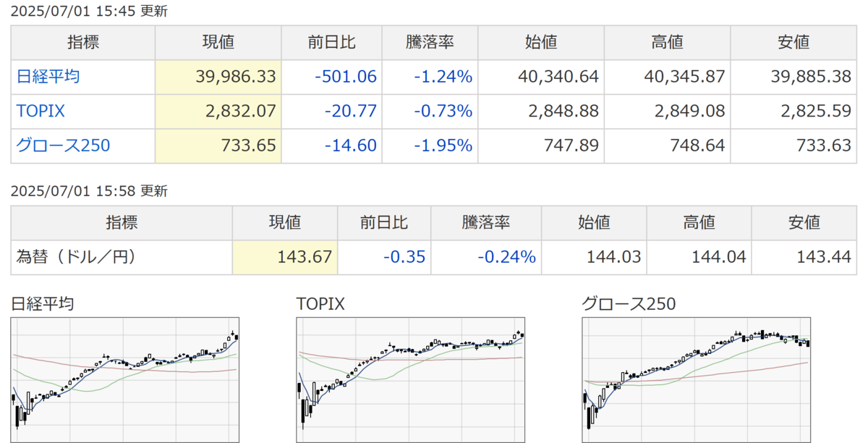The width and height of the screenshot is (868, 443).
Task: Click the 15:45 更新 timestamp
Action: tap(88, 11)
